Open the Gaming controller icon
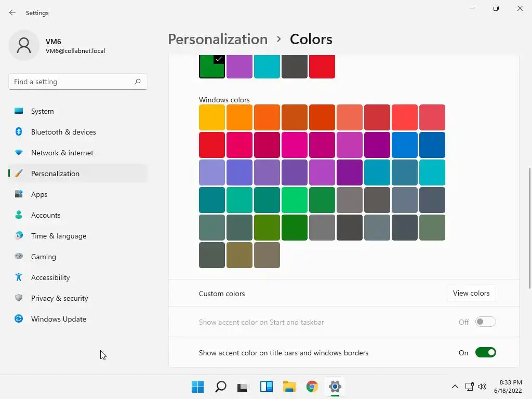The width and height of the screenshot is (532, 399). coord(19,257)
